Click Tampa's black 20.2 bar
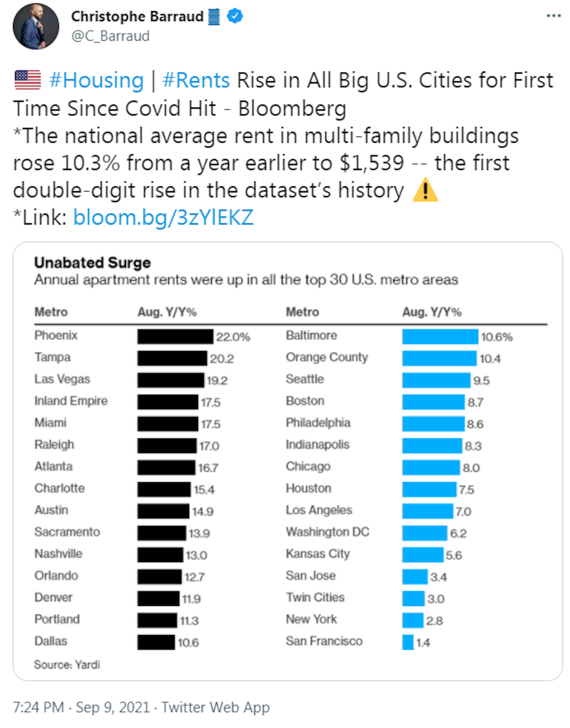 click(x=172, y=358)
